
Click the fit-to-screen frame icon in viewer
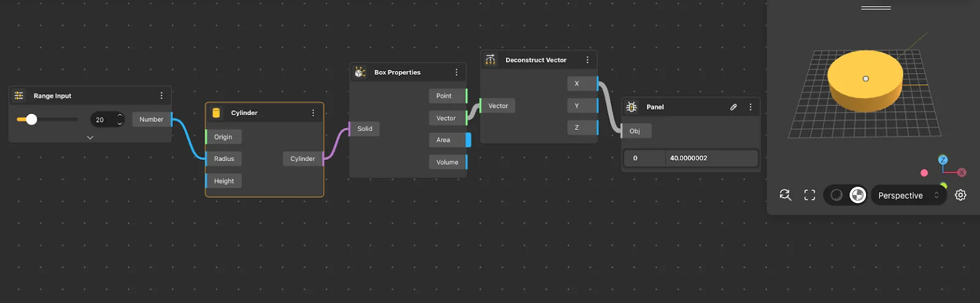coord(810,195)
